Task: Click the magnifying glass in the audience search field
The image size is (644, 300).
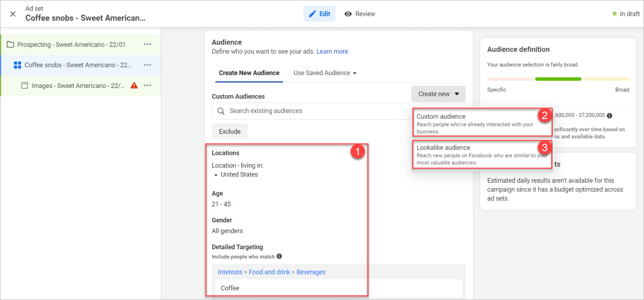Action: tap(221, 111)
